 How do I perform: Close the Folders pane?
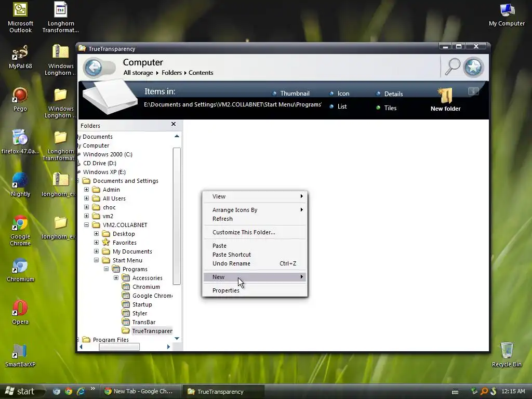tap(174, 124)
